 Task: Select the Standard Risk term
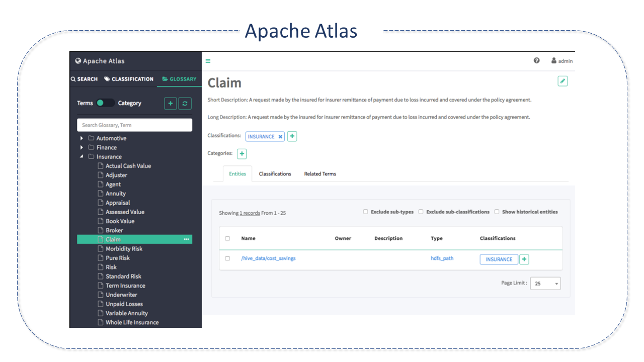coord(124,277)
